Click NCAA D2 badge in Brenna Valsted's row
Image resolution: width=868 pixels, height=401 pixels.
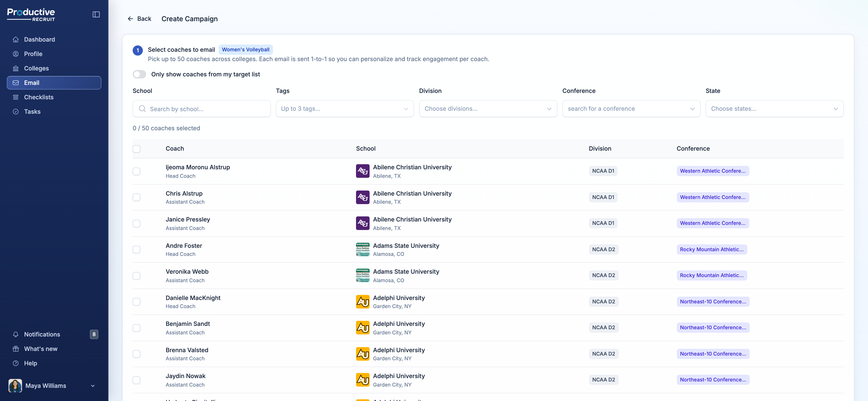(x=604, y=354)
